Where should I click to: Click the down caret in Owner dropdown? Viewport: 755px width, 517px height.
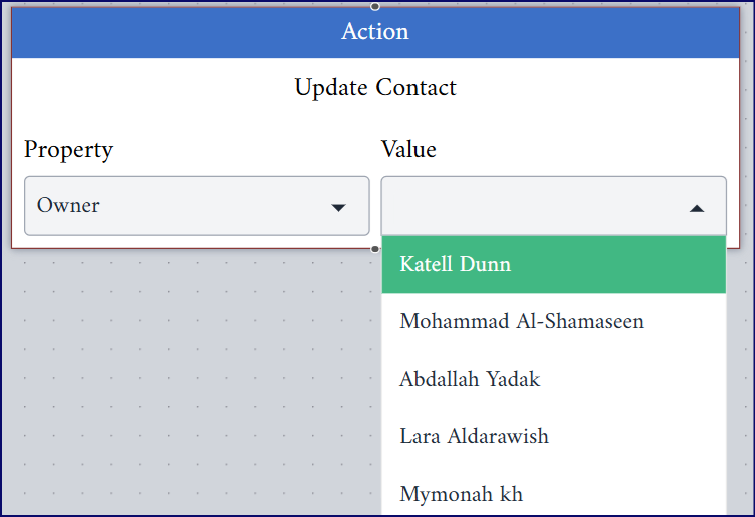[338, 207]
